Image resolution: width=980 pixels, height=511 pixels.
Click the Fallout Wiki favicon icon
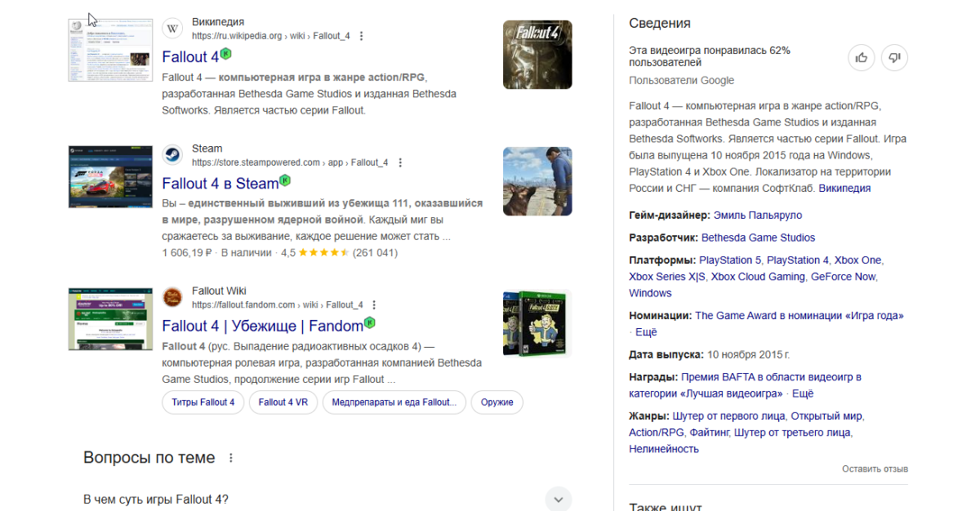pyautogui.click(x=172, y=297)
